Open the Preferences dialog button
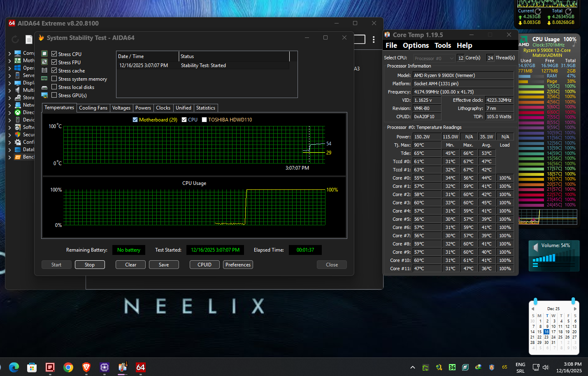This screenshot has width=588, height=376. pyautogui.click(x=238, y=265)
